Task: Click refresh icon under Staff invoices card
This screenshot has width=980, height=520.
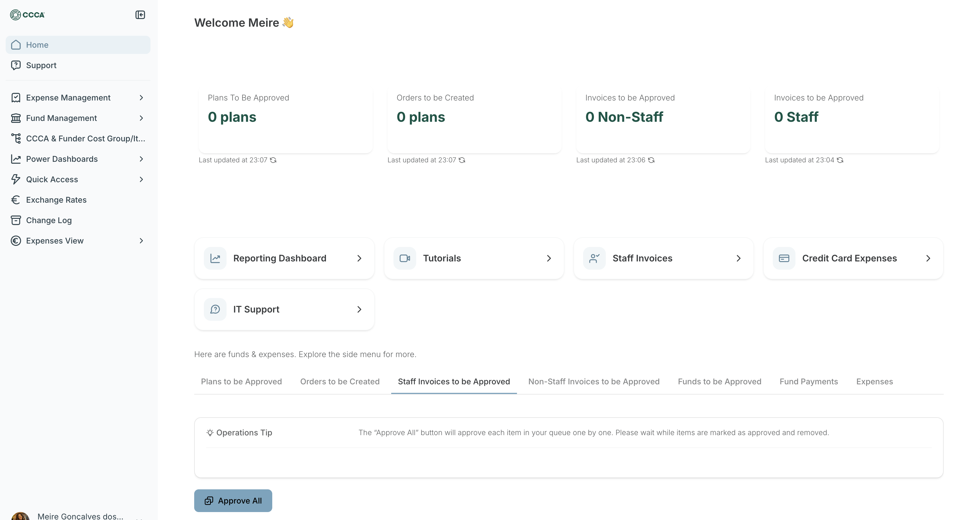Action: (x=840, y=160)
